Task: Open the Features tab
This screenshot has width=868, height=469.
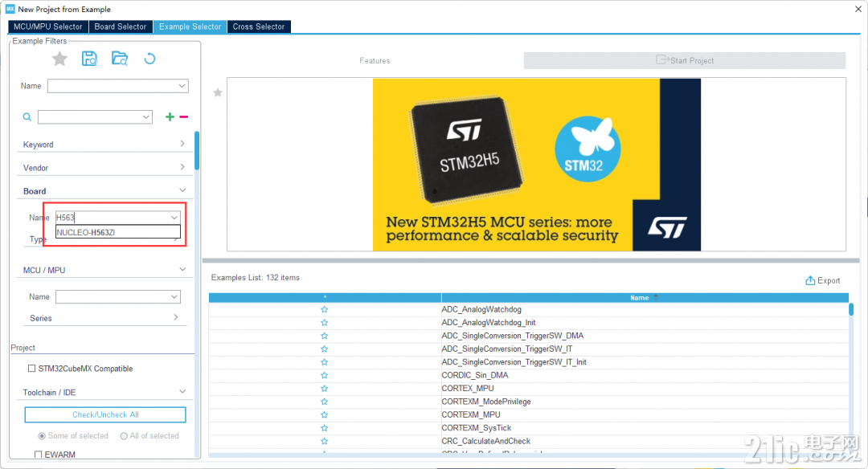Action: coord(375,61)
